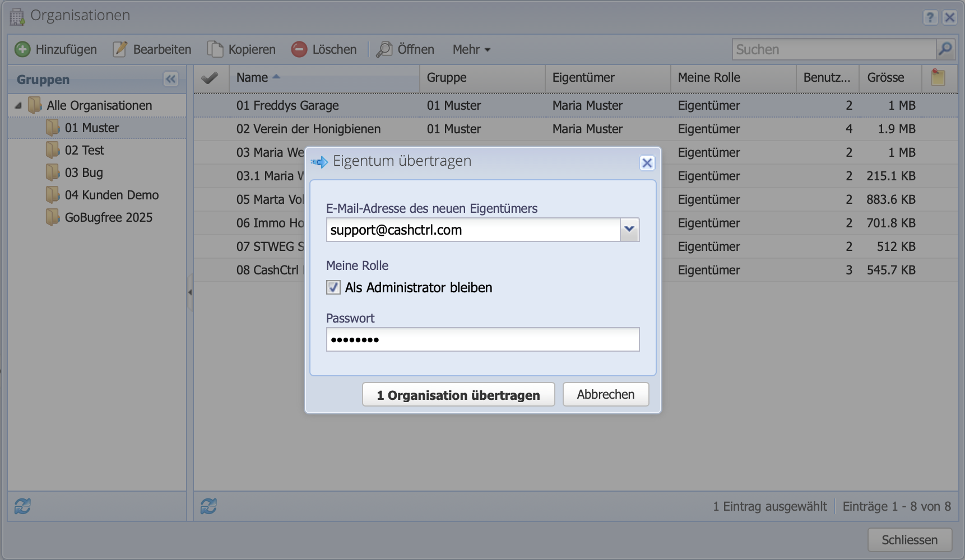965x560 pixels.
Task: Collapse the Gruppen side panel
Action: (x=171, y=79)
